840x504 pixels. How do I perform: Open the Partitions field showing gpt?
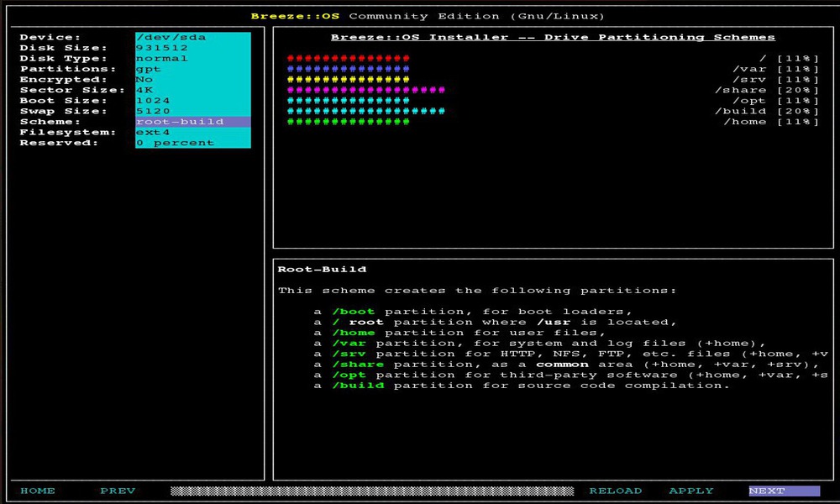click(x=192, y=69)
